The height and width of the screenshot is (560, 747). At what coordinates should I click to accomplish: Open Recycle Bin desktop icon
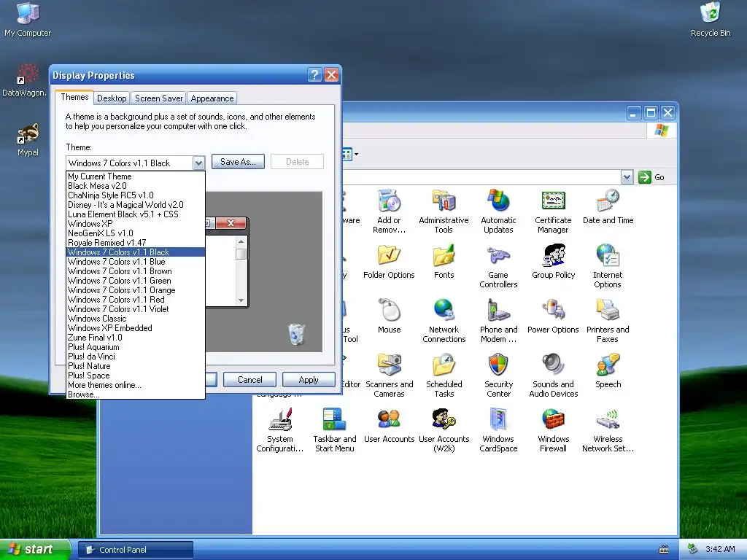point(711,19)
